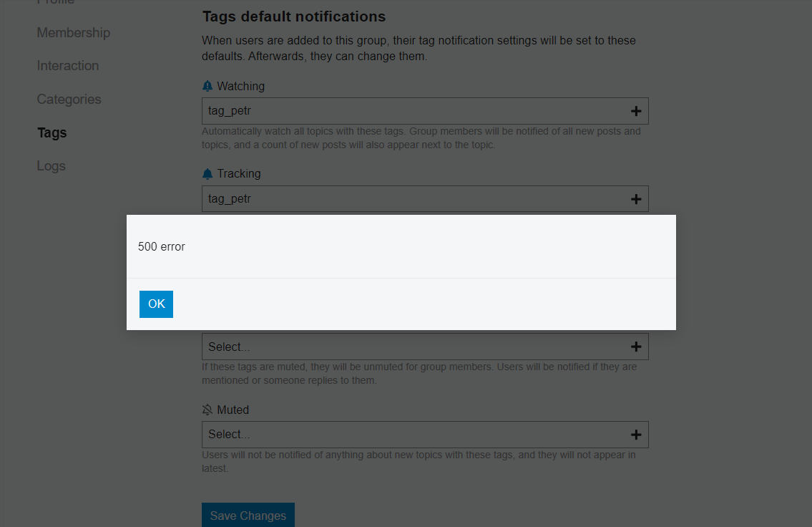Image resolution: width=812 pixels, height=527 pixels.
Task: Open the Tracking tags dropdown
Action: [x=425, y=199]
